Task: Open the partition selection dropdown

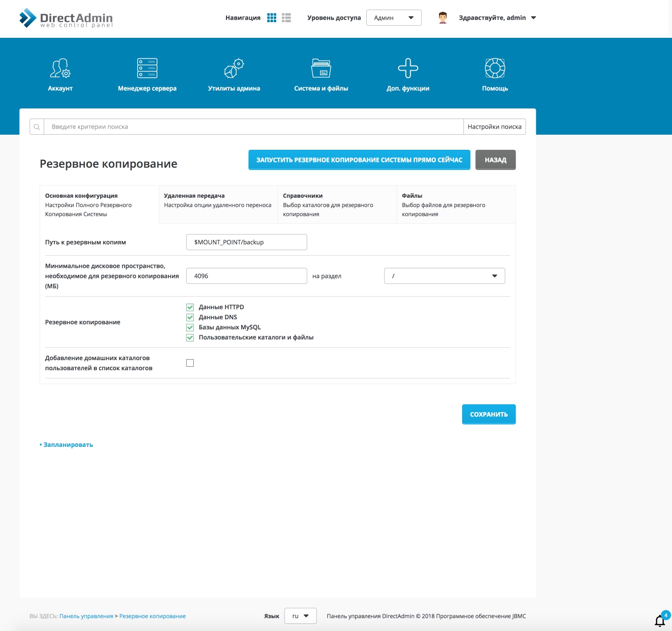Action: (x=444, y=276)
